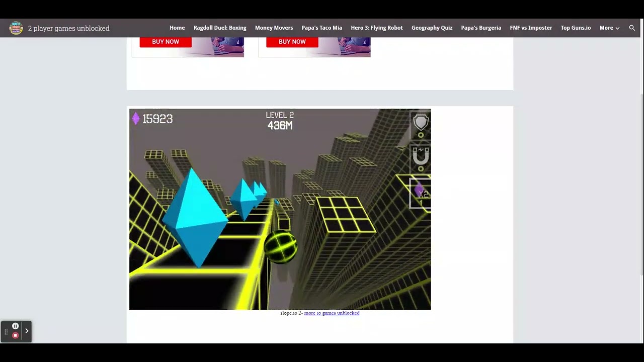Pause the screen recording
This screenshot has height=362, width=644.
(x=15, y=326)
